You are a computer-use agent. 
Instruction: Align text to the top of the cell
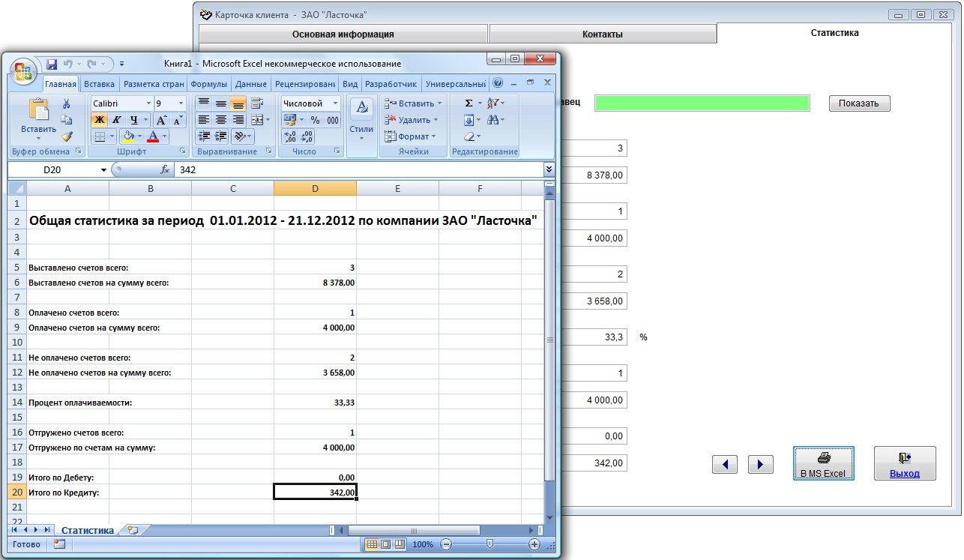(x=203, y=103)
